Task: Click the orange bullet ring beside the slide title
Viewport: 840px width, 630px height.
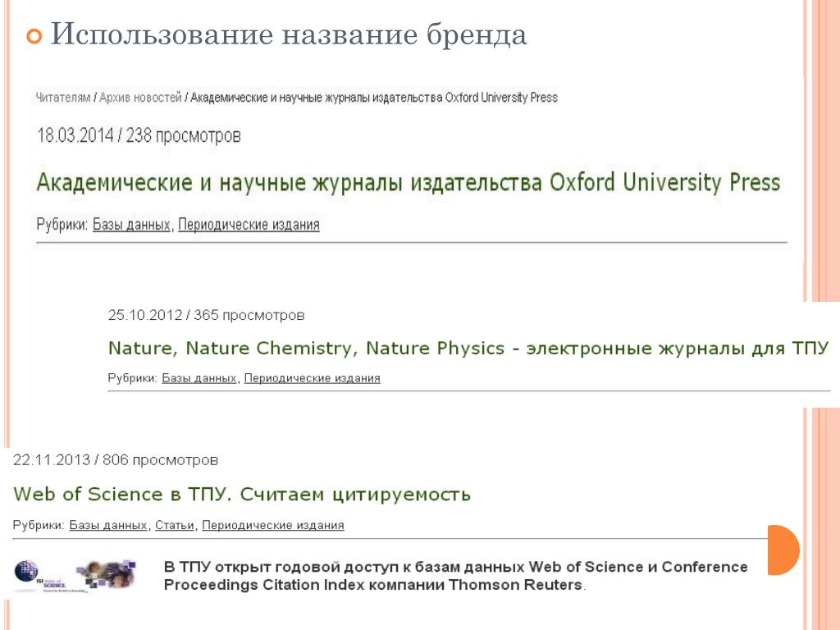Action: (34, 36)
